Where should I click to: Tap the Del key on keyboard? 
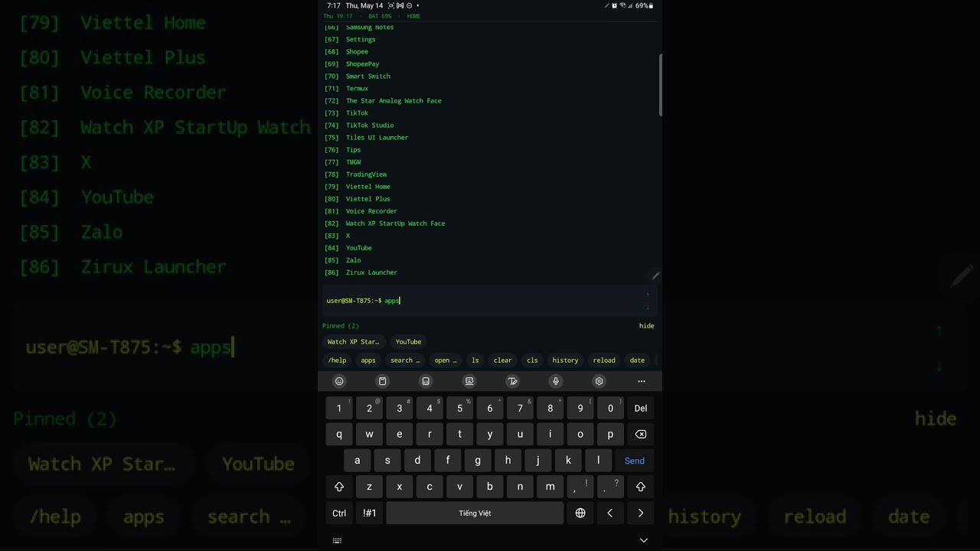tap(641, 408)
